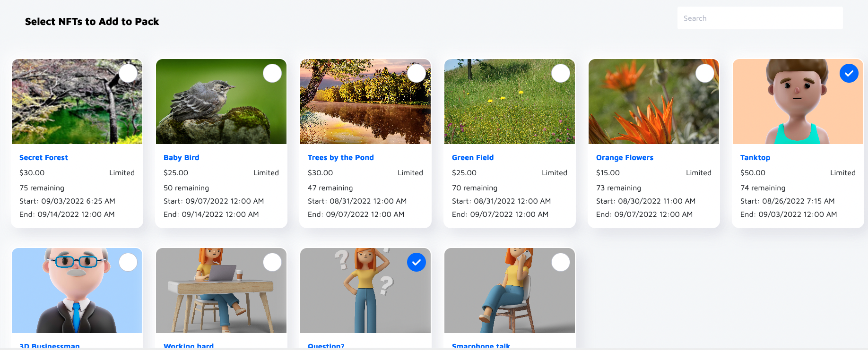This screenshot has height=351, width=868.
Task: Click "Start: 09/07/2022 12:00 AM" on Baby Bird
Action: point(214,201)
